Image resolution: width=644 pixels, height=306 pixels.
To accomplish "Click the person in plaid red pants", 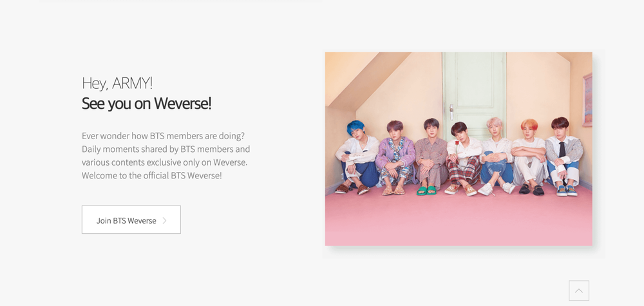I will pyautogui.click(x=463, y=159).
